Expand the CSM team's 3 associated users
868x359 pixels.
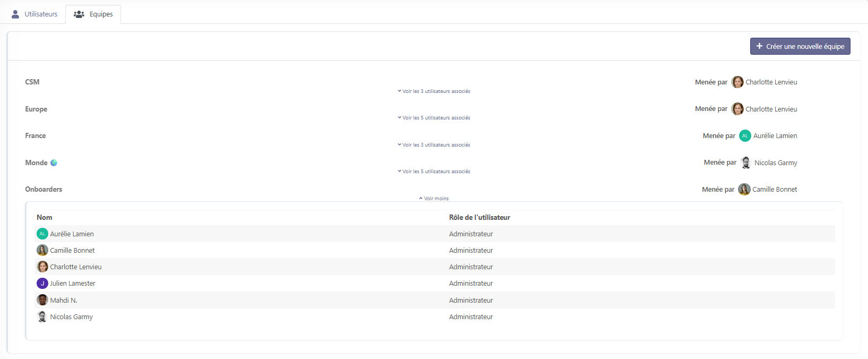coord(434,91)
